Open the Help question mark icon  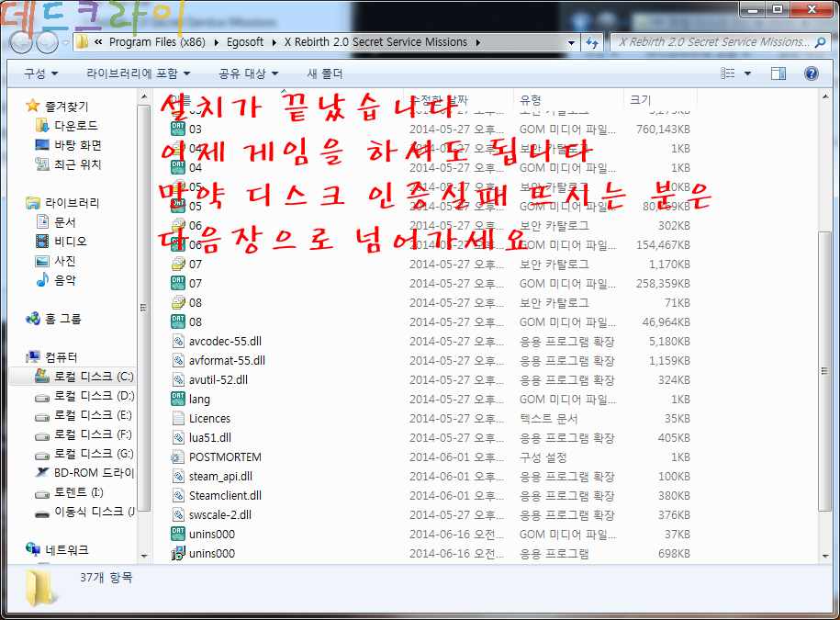[811, 73]
